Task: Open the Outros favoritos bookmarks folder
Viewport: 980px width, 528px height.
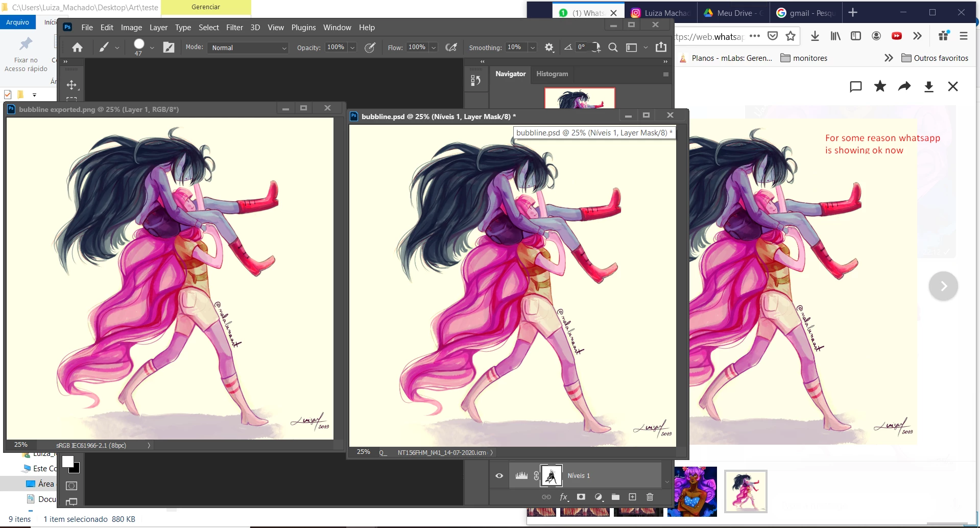Action: tap(935, 58)
